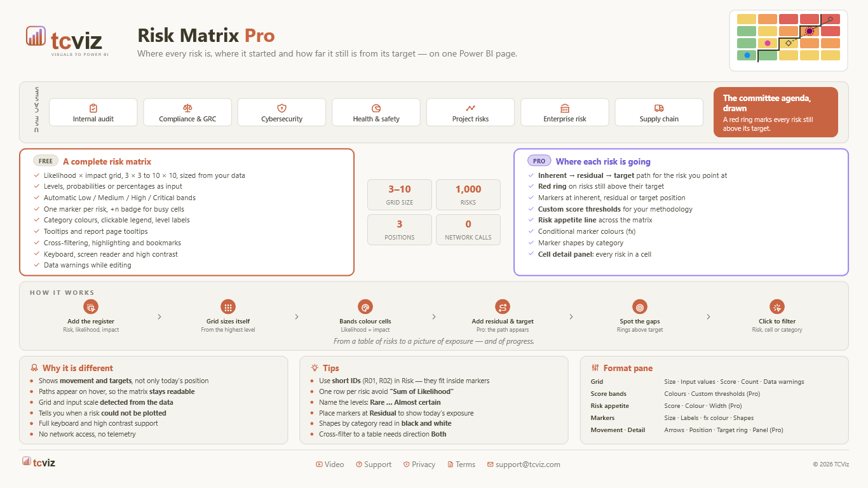Click chevron after Add residual & target step
Image resolution: width=868 pixels, height=488 pixels.
(571, 316)
